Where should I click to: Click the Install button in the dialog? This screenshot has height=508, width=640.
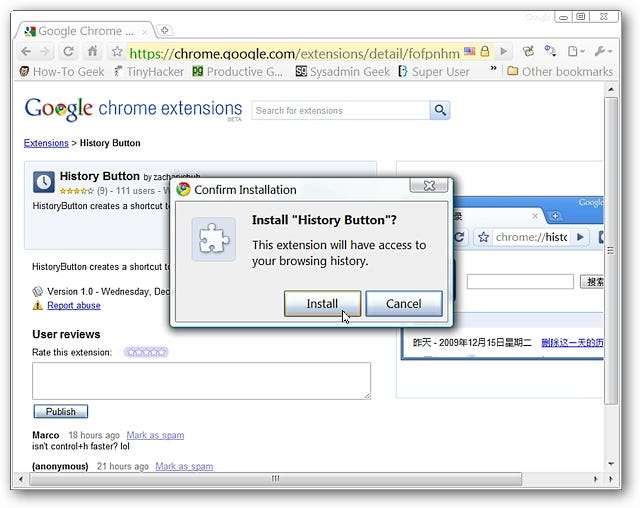pos(322,304)
